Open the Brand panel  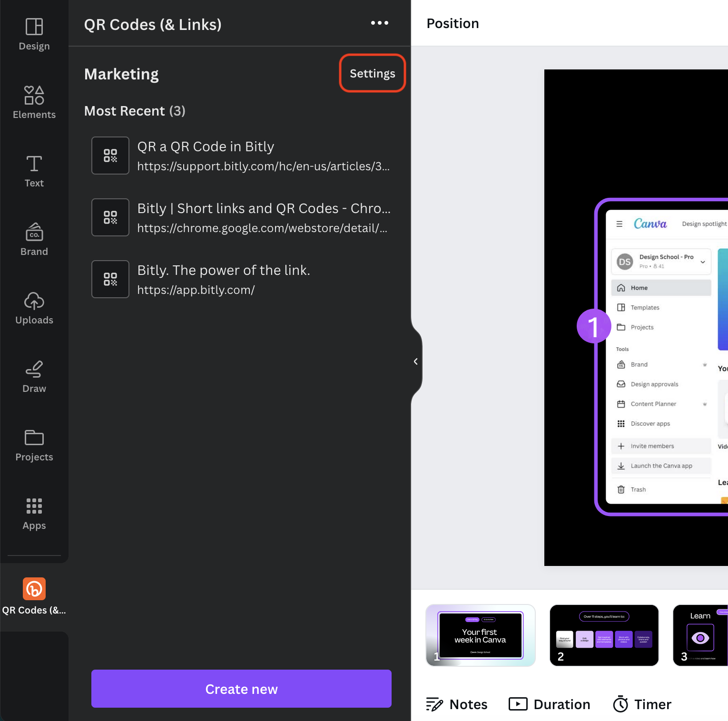click(x=34, y=240)
